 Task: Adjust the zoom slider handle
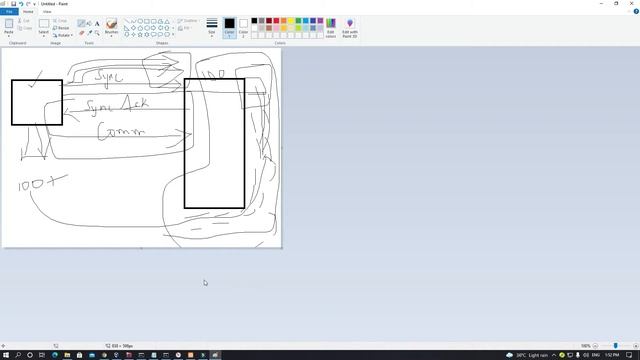(616, 346)
